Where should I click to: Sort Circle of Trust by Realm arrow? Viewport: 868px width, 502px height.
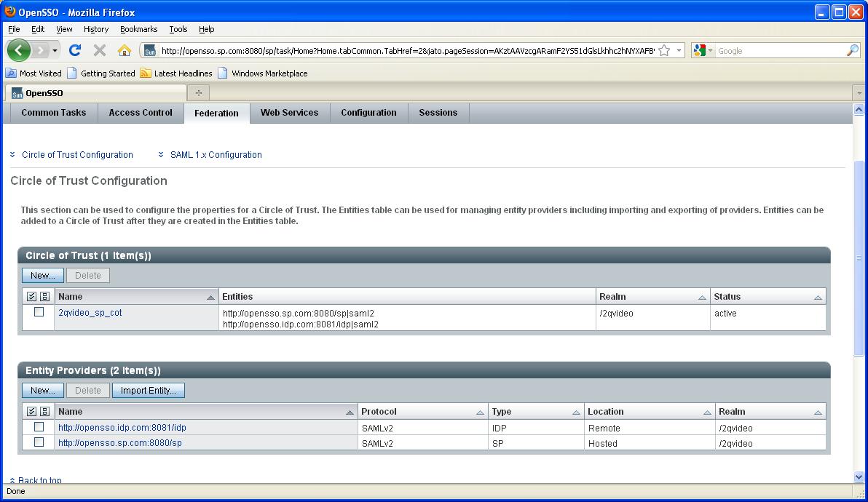coord(702,298)
